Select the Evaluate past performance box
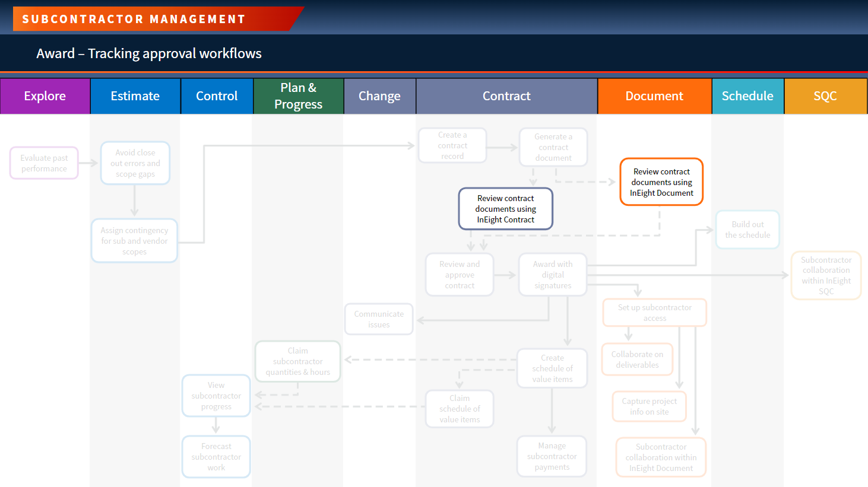 tap(44, 163)
